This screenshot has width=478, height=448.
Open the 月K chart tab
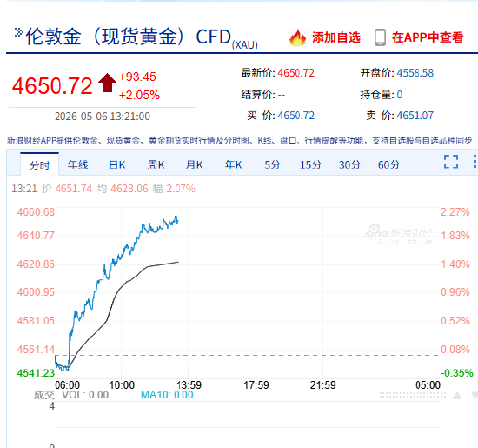coord(194,164)
